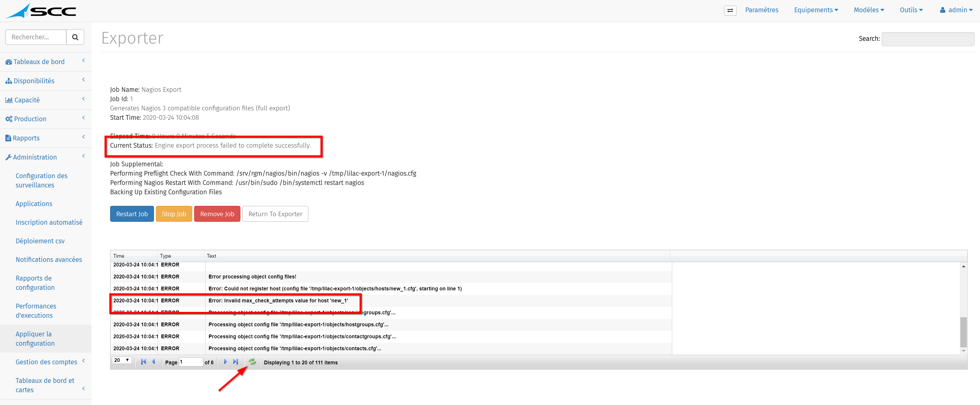Click Restart Job button
The width and height of the screenshot is (980, 405).
pos(132,214)
